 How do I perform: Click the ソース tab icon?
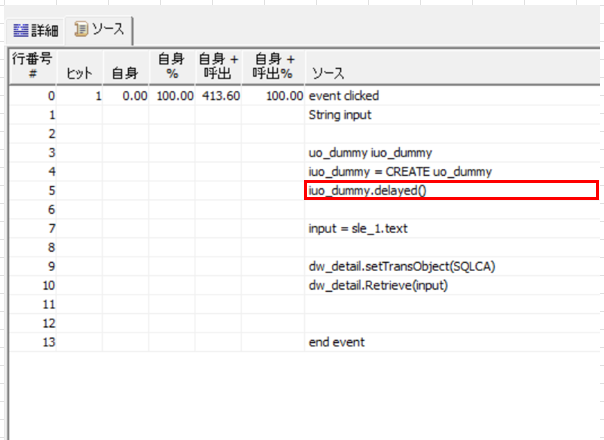point(82,29)
